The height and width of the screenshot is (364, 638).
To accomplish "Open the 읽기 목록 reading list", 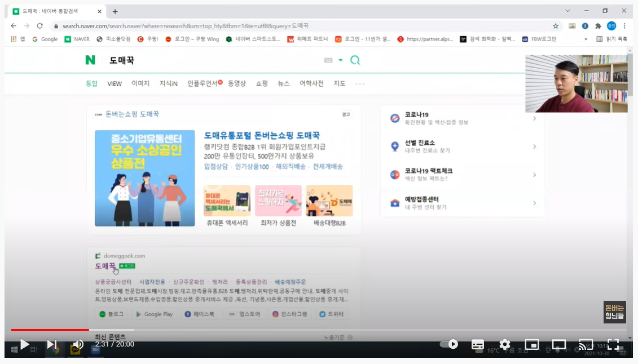I will (x=612, y=39).
